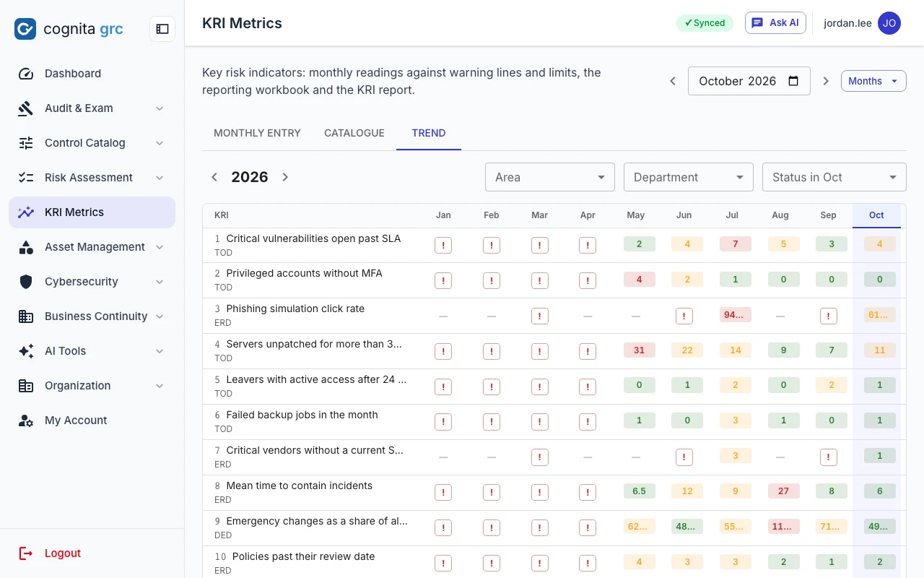The width and height of the screenshot is (924, 578).
Task: Click the Organization building icon
Action: click(26, 386)
